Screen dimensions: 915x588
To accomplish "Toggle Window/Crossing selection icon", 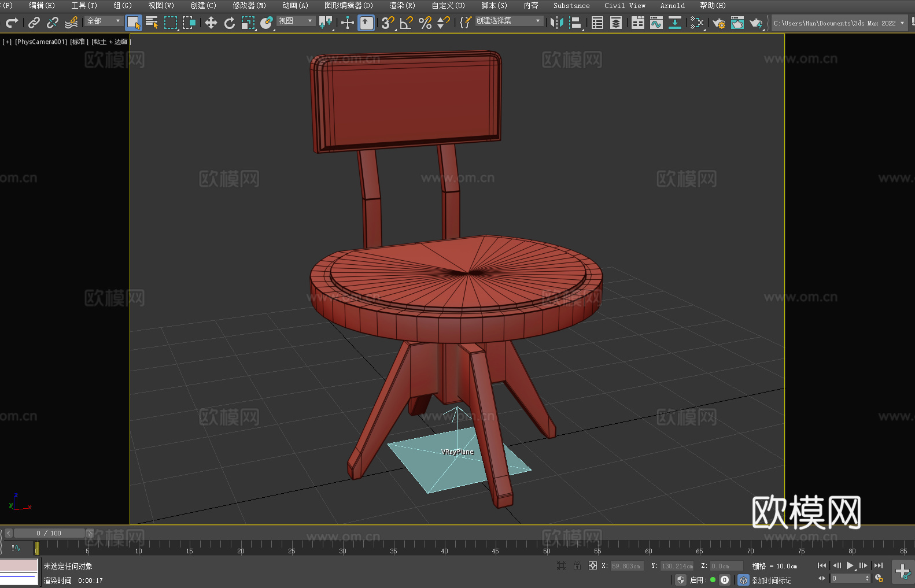I will point(189,23).
